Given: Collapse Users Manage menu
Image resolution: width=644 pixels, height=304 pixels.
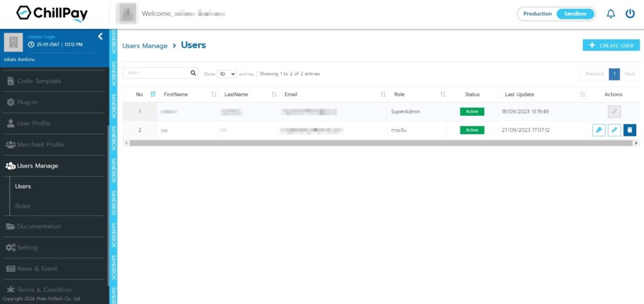Looking at the screenshot, I should coord(54,166).
